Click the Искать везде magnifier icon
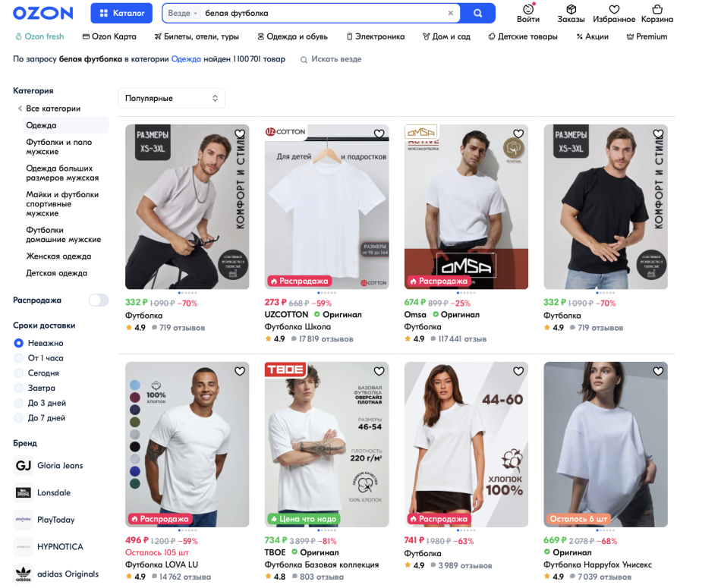 click(304, 60)
